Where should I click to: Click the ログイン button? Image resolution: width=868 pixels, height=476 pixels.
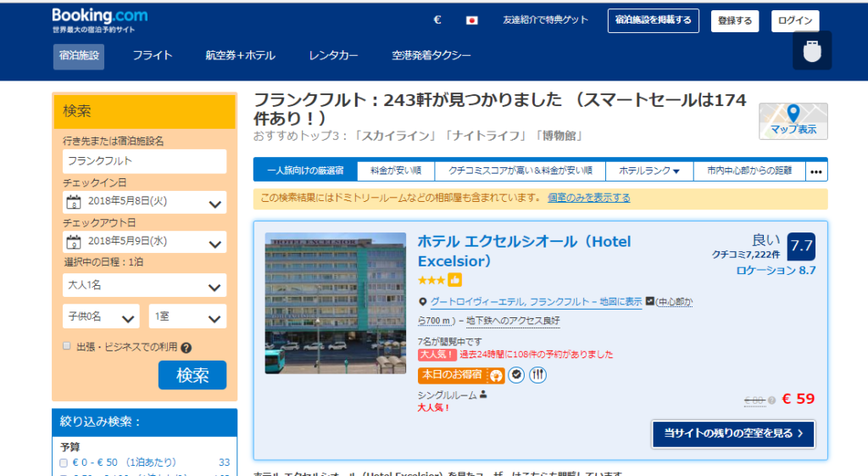click(x=795, y=21)
